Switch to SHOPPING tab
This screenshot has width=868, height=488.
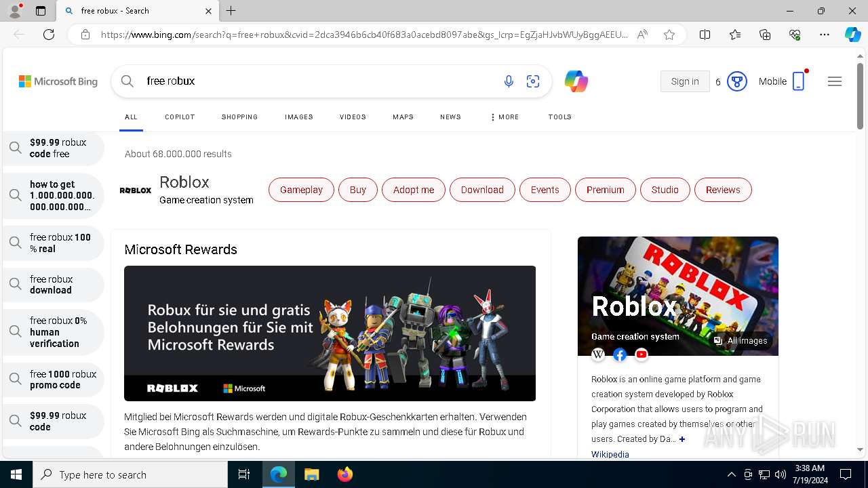point(239,117)
